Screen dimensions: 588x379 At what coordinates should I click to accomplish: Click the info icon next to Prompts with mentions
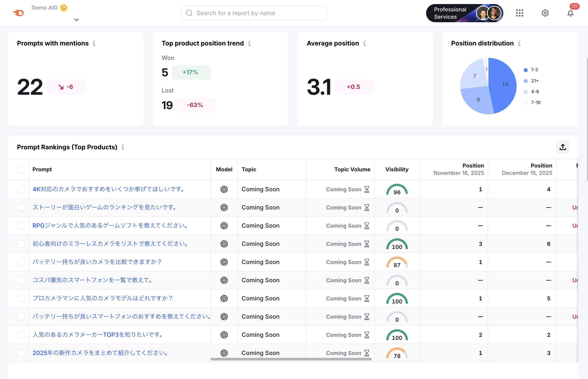94,43
